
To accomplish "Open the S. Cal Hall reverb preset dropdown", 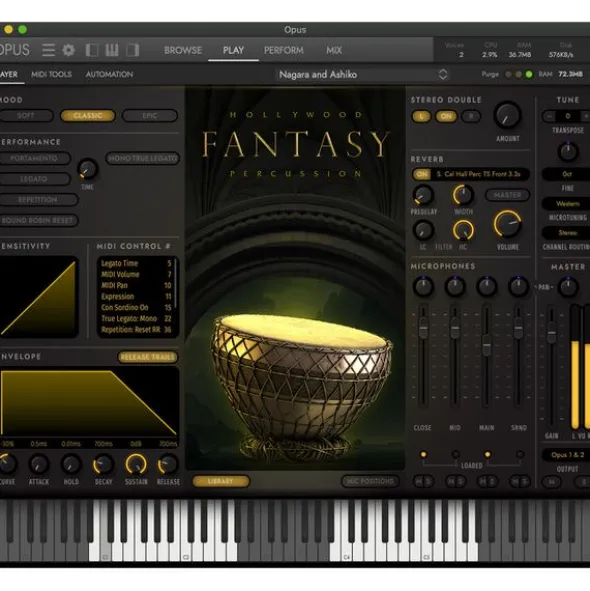I will pyautogui.click(x=480, y=174).
